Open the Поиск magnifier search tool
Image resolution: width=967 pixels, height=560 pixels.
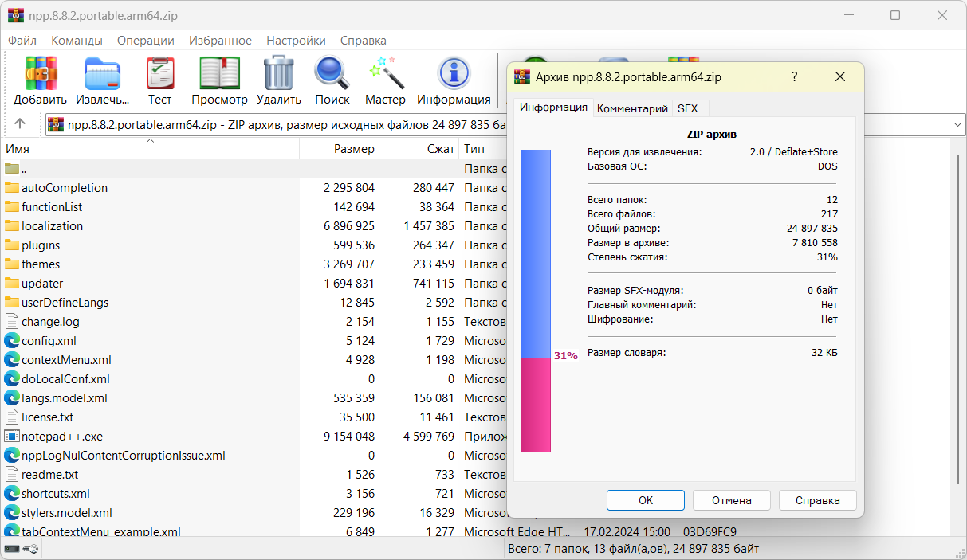(x=332, y=73)
